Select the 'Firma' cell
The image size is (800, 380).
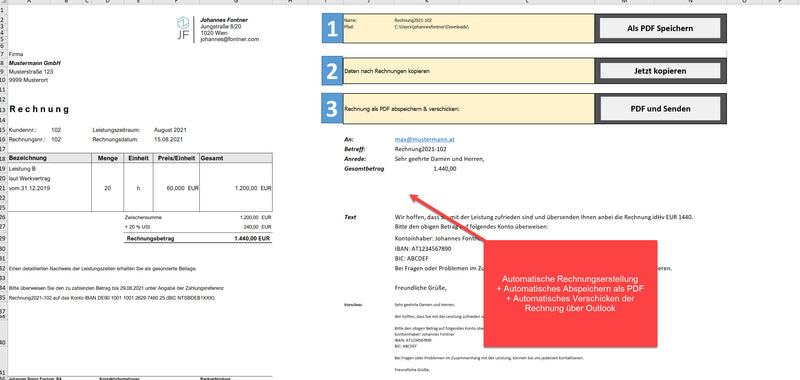16,54
